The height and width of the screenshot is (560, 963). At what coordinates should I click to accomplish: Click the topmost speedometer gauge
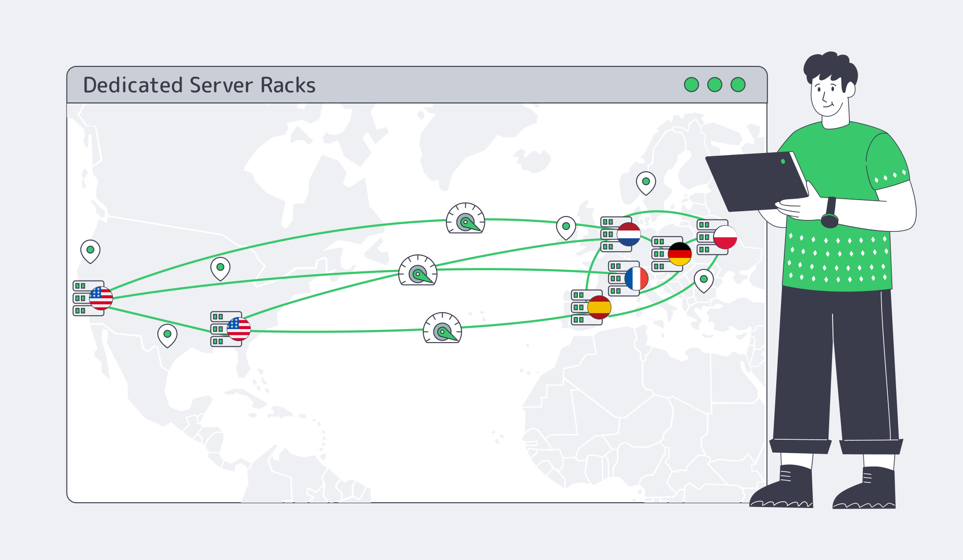465,218
